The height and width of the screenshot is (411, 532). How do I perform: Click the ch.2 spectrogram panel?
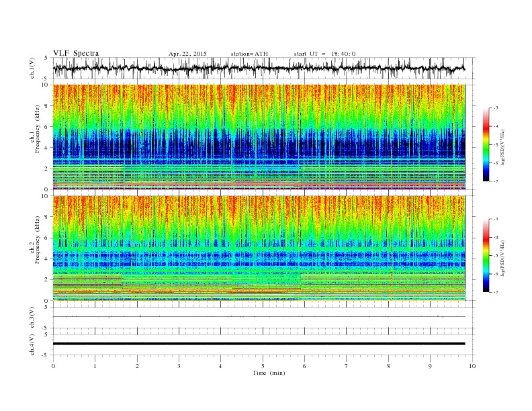pyautogui.click(x=259, y=248)
